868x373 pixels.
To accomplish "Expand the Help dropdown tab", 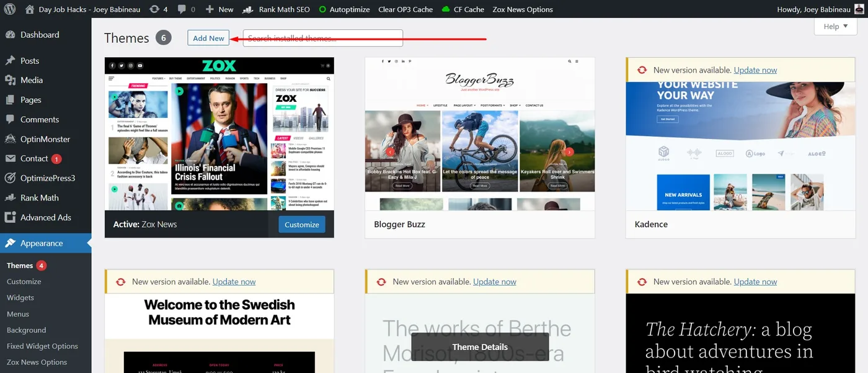I will pyautogui.click(x=836, y=26).
